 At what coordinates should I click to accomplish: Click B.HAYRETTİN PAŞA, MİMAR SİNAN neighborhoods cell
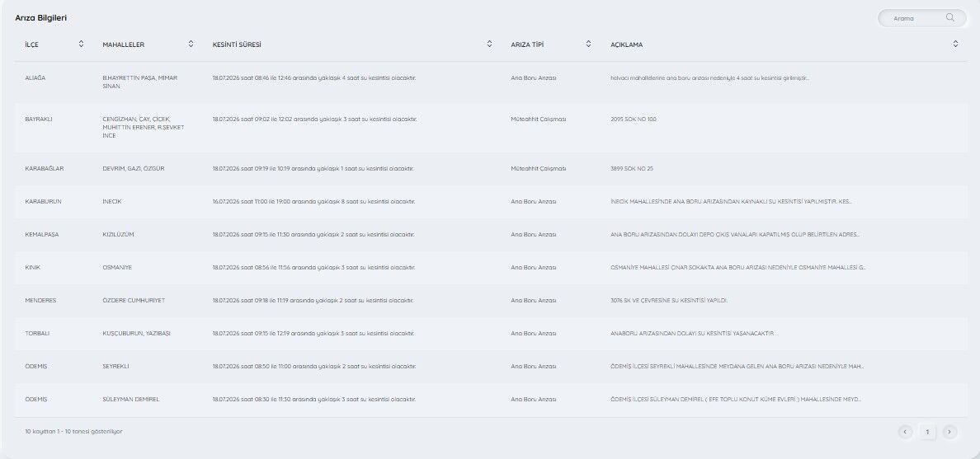[140, 82]
